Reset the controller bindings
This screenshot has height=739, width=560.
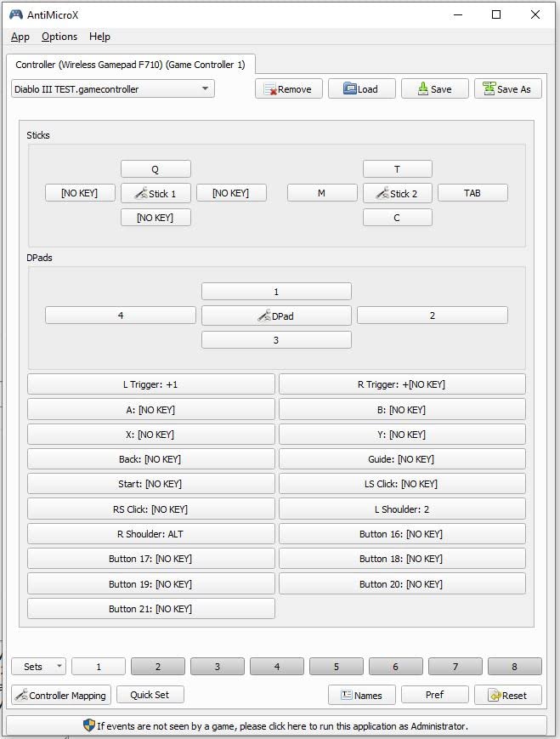click(x=507, y=695)
